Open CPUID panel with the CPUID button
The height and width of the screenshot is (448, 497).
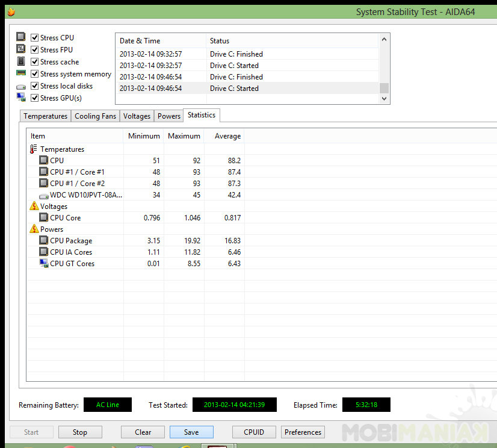tap(254, 432)
